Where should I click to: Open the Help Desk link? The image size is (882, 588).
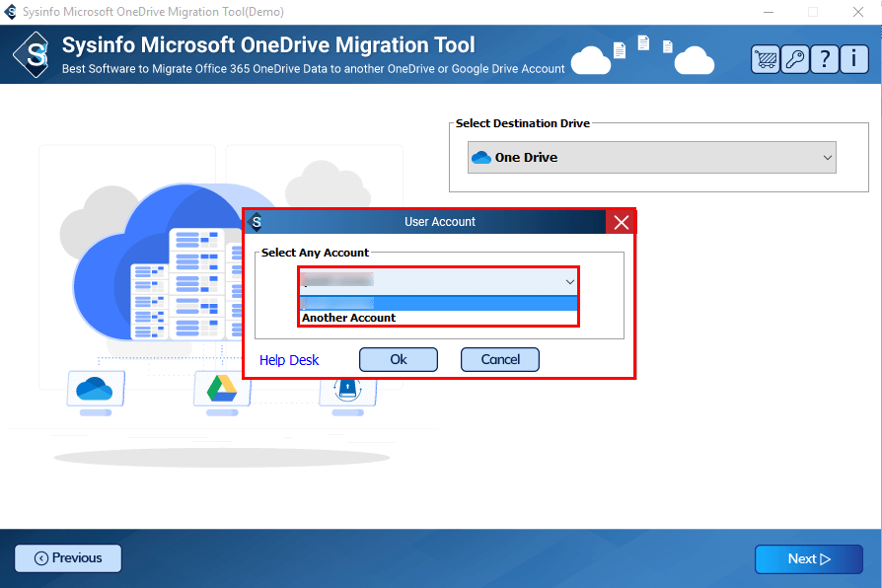click(289, 360)
